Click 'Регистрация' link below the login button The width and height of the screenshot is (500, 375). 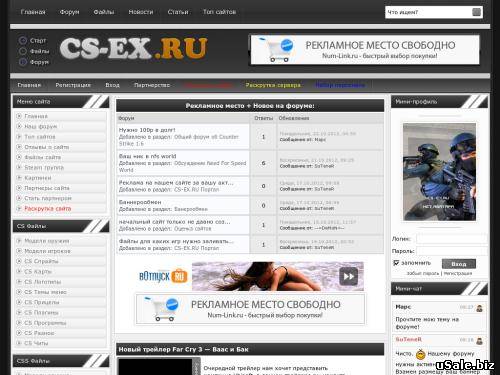[x=458, y=273]
